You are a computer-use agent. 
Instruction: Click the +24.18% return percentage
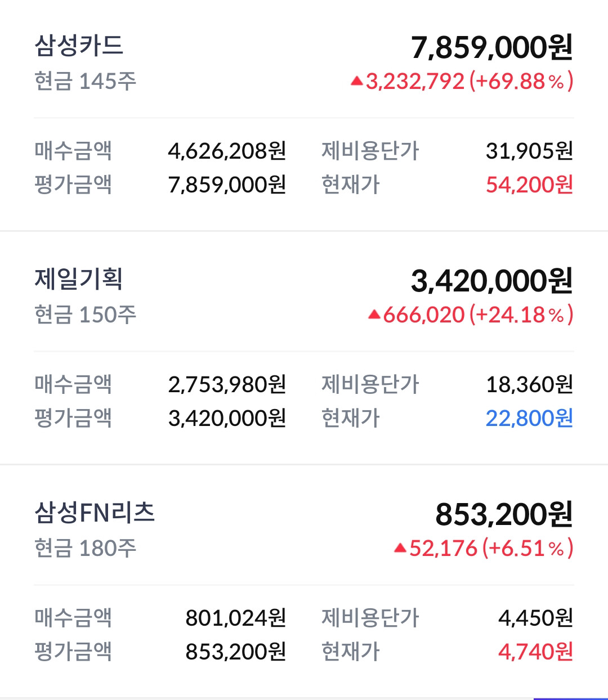(521, 315)
